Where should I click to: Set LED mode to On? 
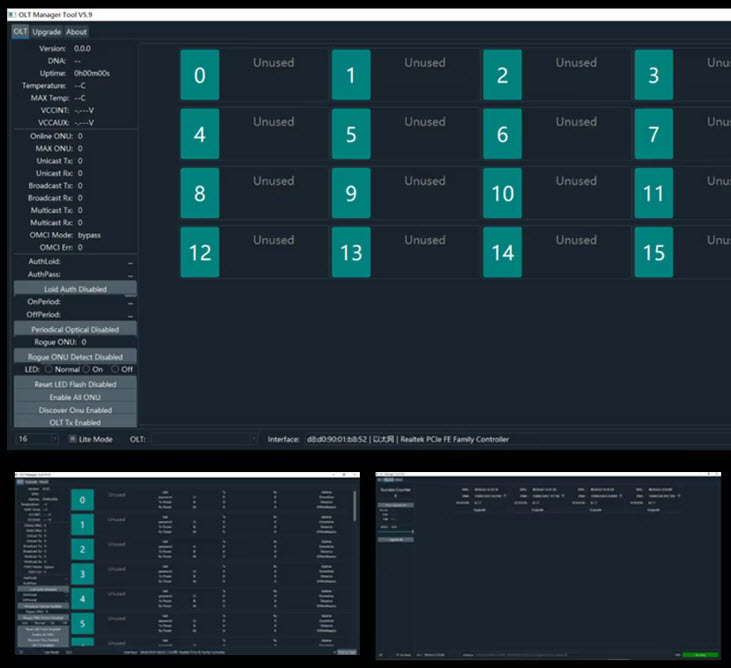(x=88, y=369)
